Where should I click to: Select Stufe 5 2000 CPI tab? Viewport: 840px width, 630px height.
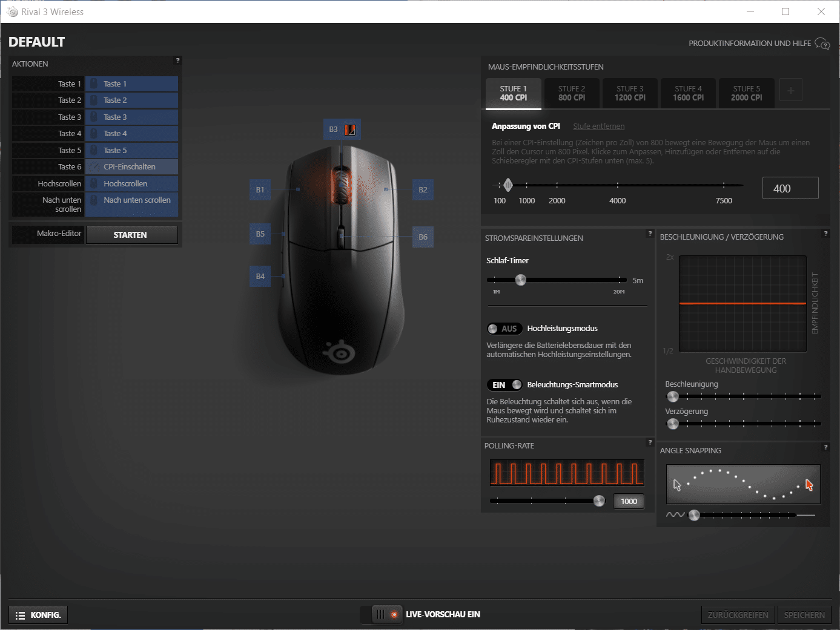click(x=746, y=93)
